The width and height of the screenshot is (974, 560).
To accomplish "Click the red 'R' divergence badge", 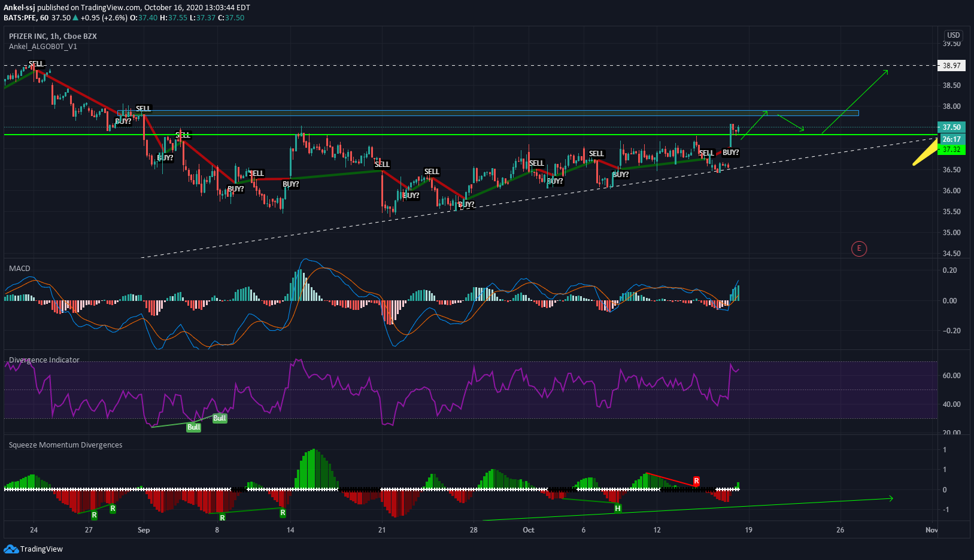I will 696,480.
